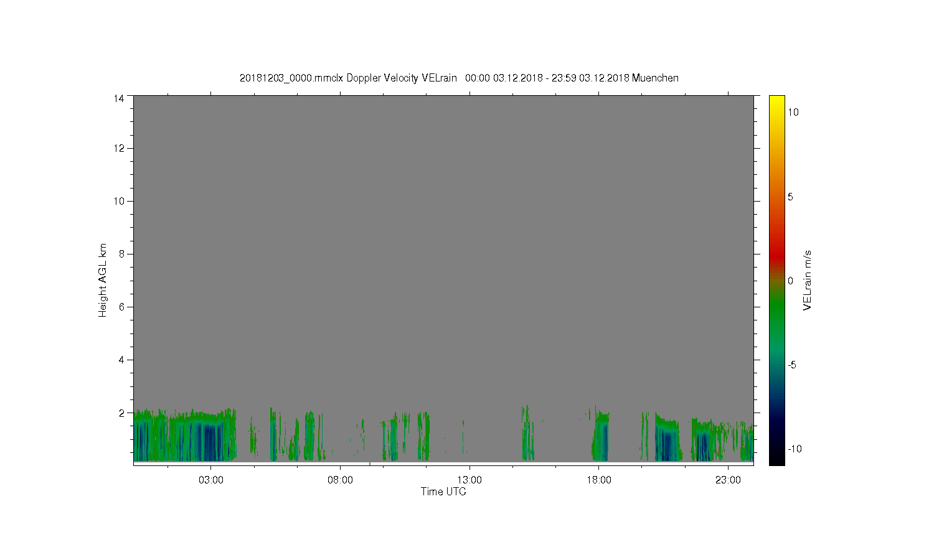This screenshot has width=934, height=560.
Task: Click the rain echo band just after 18:00
Action: click(x=601, y=437)
